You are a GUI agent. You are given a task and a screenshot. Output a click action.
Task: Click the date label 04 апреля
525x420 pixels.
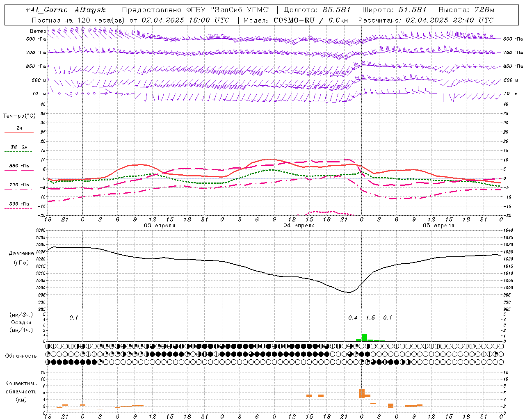[299, 226]
